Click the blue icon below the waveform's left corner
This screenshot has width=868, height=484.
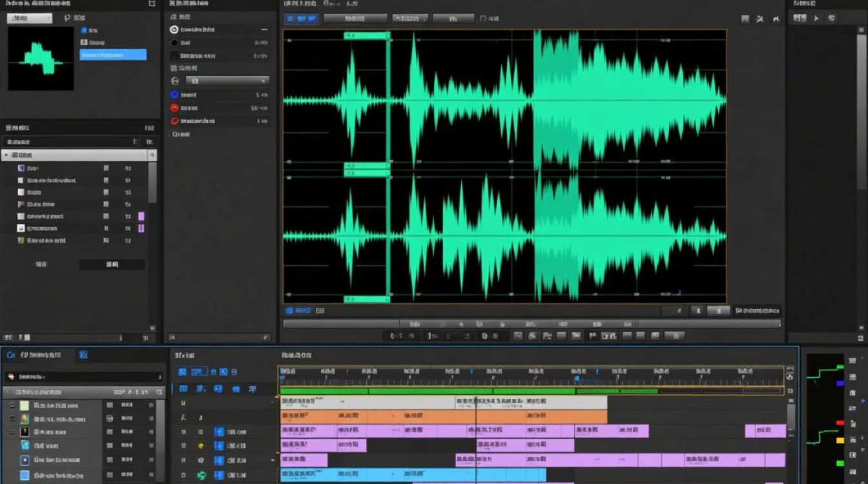click(289, 311)
